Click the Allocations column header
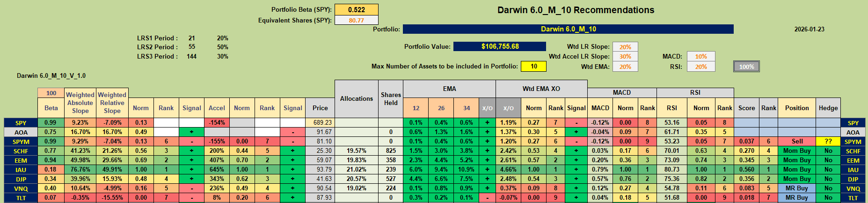Image resolution: width=868 pixels, height=203 pixels. coord(357,98)
